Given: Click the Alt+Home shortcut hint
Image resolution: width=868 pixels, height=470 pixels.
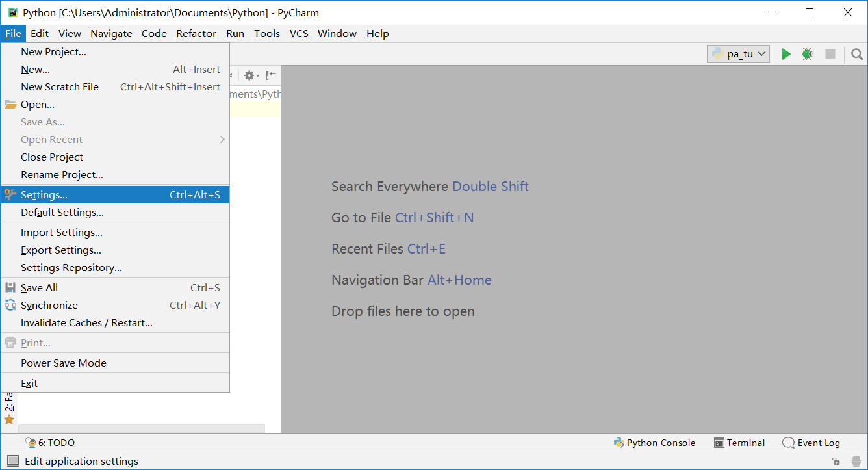Looking at the screenshot, I should 459,280.
